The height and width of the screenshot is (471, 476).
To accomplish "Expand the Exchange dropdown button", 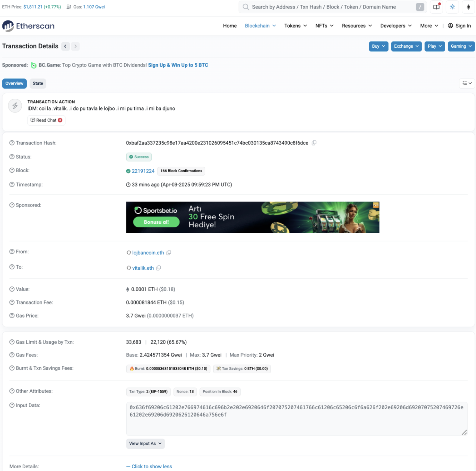I will click(x=406, y=46).
